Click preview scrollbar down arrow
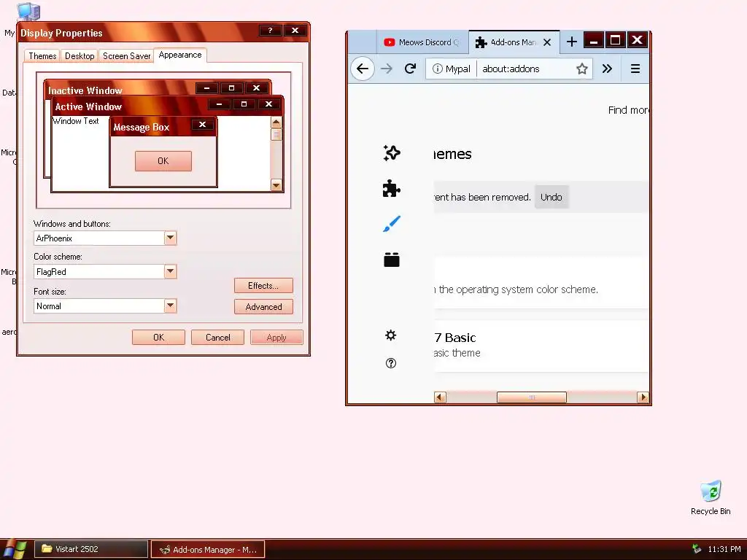747x560 pixels. point(276,184)
